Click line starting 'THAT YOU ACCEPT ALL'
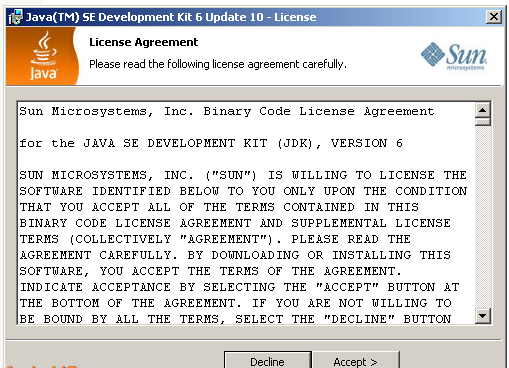509x368 pixels. (x=219, y=207)
